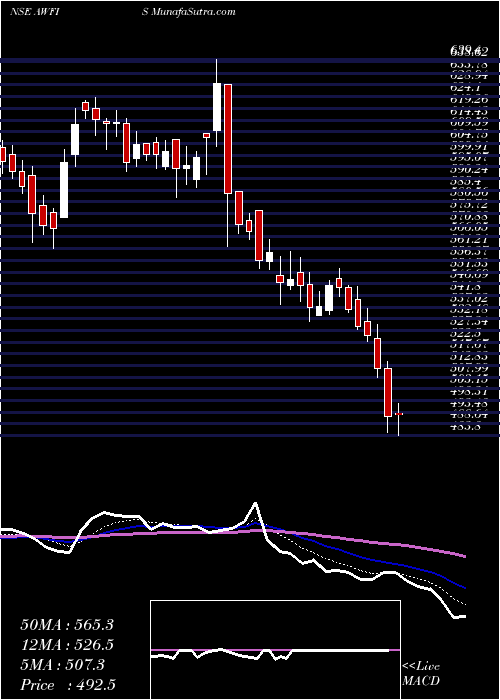
Task: Click the 522.5 price axis label
Action: coord(464,333)
